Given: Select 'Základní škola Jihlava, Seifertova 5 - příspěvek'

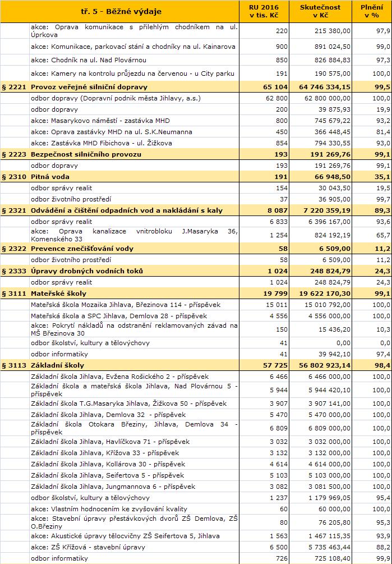Looking at the screenshot, I should tap(108, 475).
